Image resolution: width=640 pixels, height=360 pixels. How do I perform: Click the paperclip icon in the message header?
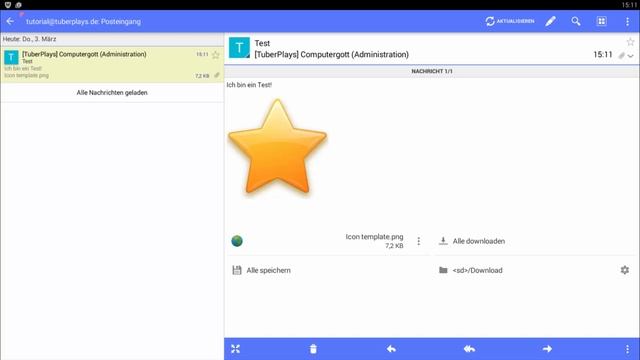[x=621, y=56]
